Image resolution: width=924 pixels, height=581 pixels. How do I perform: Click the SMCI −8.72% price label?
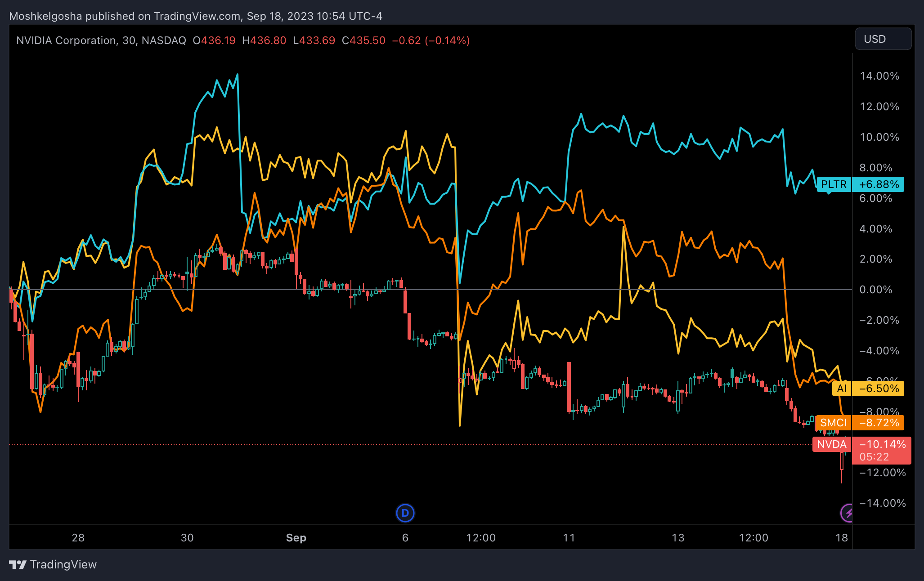coord(859,423)
